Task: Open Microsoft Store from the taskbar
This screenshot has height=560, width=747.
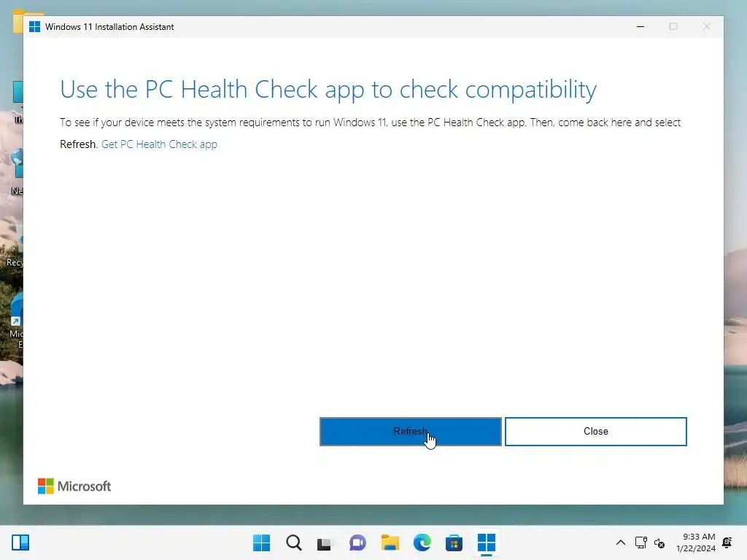Action: (454, 542)
